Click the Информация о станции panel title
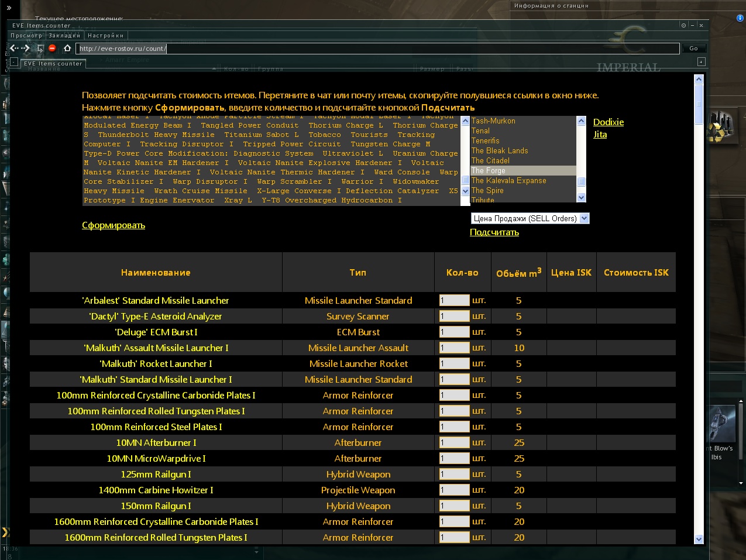The image size is (746, 560). [x=551, y=5]
